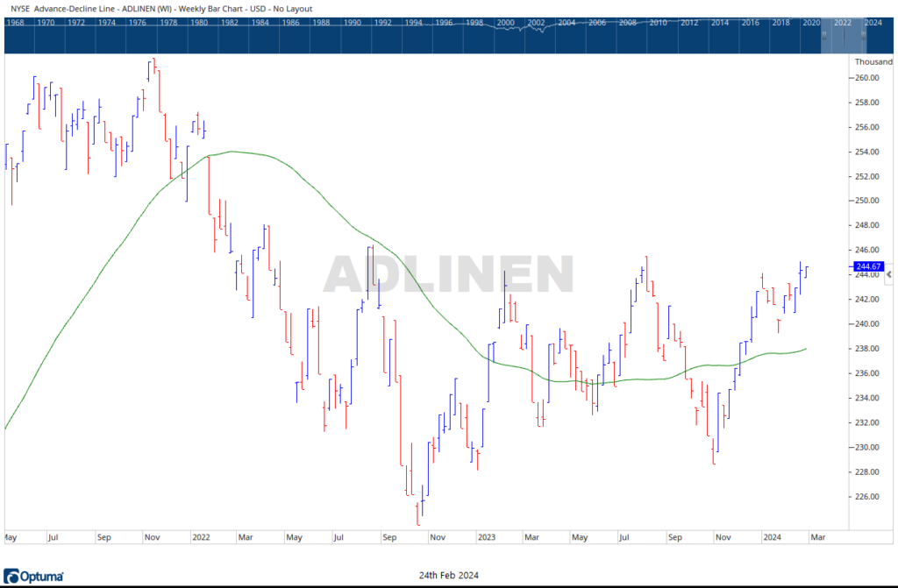Viewport: 898px width, 588px height.
Task: Jump to 2008 in the overview timeline
Action: (x=627, y=21)
